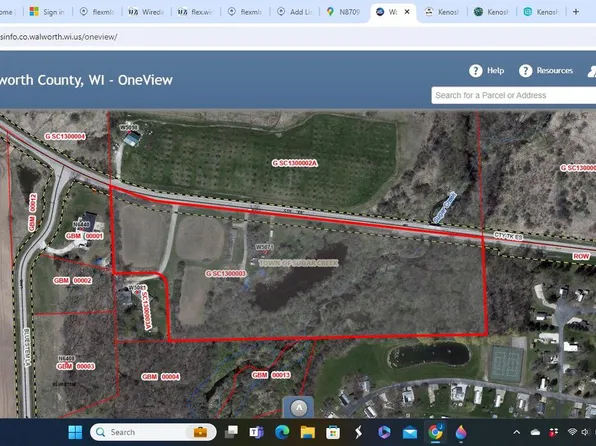Open a new browser tab with plus button

pyautogui.click(x=575, y=12)
